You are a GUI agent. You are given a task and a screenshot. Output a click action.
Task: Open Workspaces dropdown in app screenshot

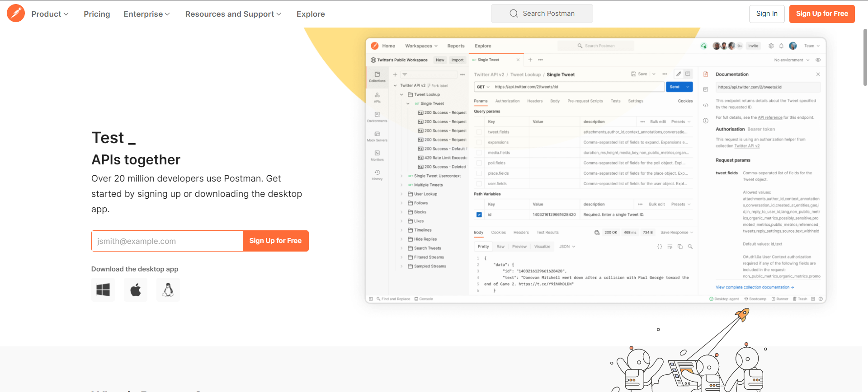pyautogui.click(x=421, y=46)
